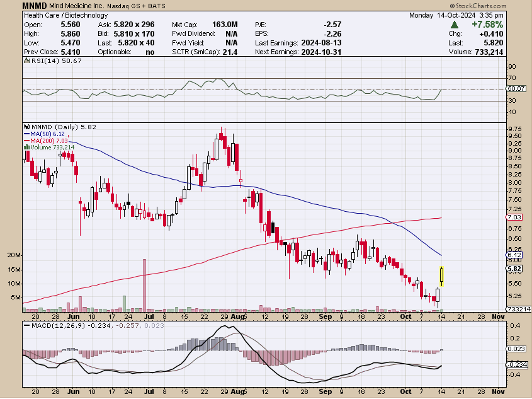Click the Sep label on the price chart date axis

[x=325, y=317]
